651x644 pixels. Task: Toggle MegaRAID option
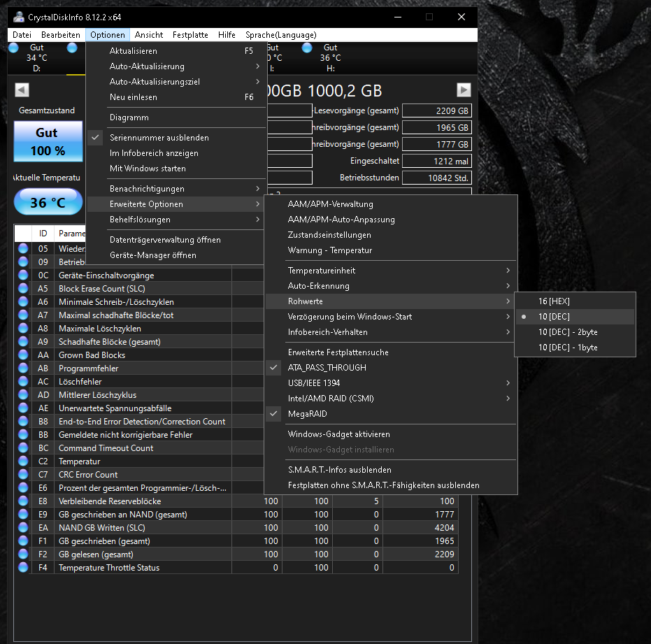coord(391,413)
